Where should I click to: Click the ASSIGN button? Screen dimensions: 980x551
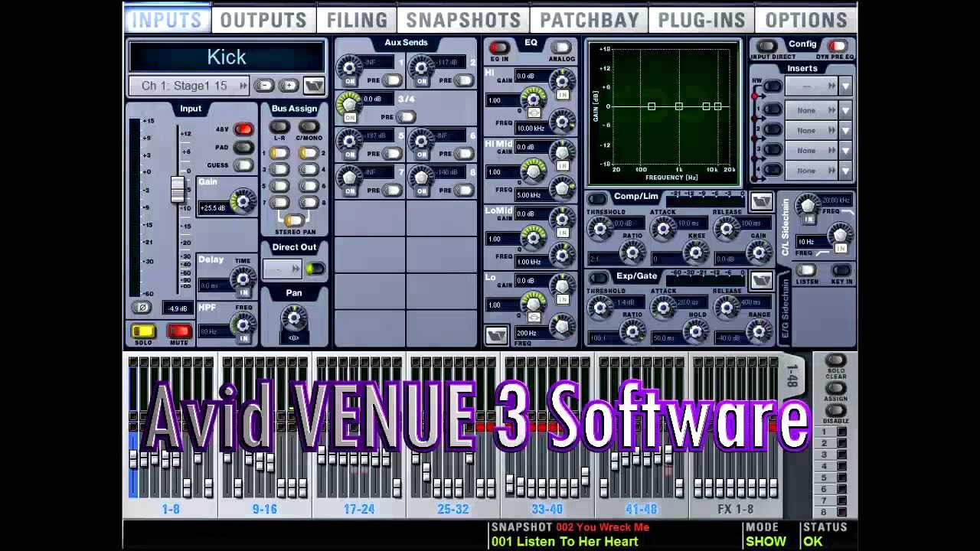tap(835, 388)
